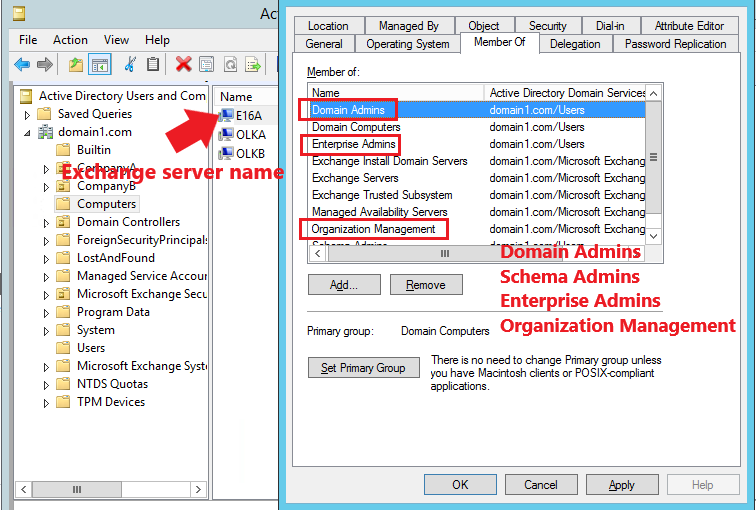Screen dimensions: 756x510
Task: Select the System tree item
Action: pos(96,330)
